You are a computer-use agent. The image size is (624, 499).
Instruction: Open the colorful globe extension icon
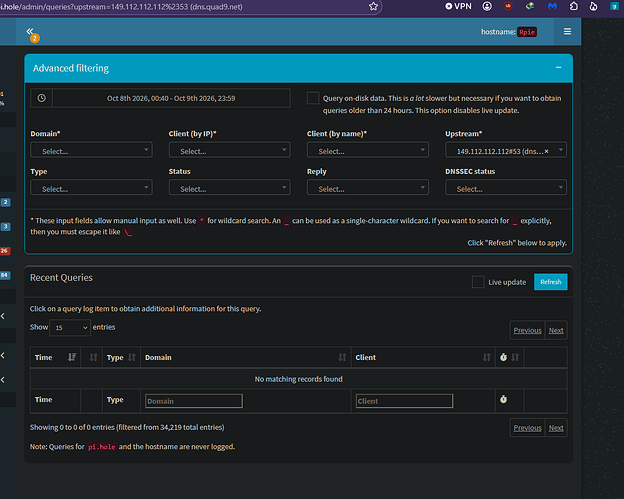pyautogui.click(x=530, y=6)
